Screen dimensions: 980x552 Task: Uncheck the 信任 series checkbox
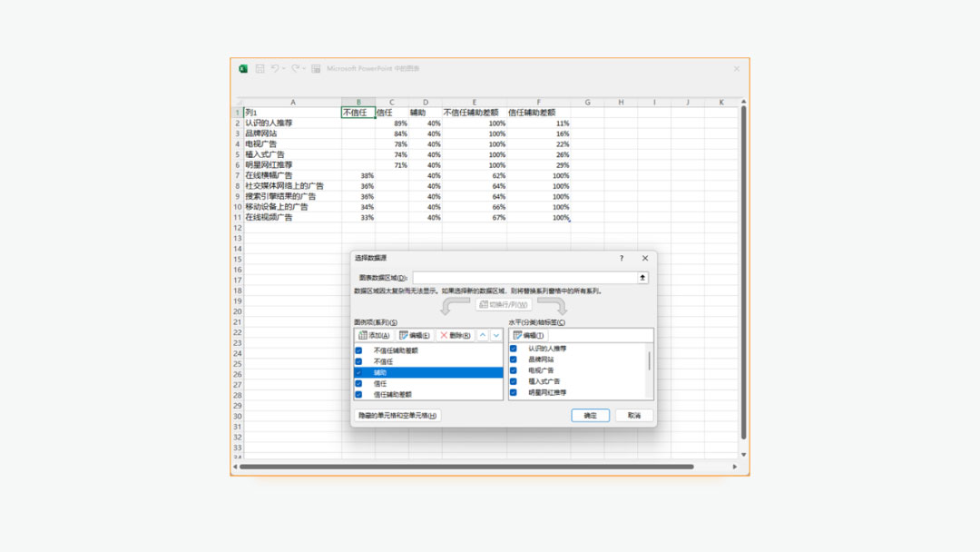358,383
